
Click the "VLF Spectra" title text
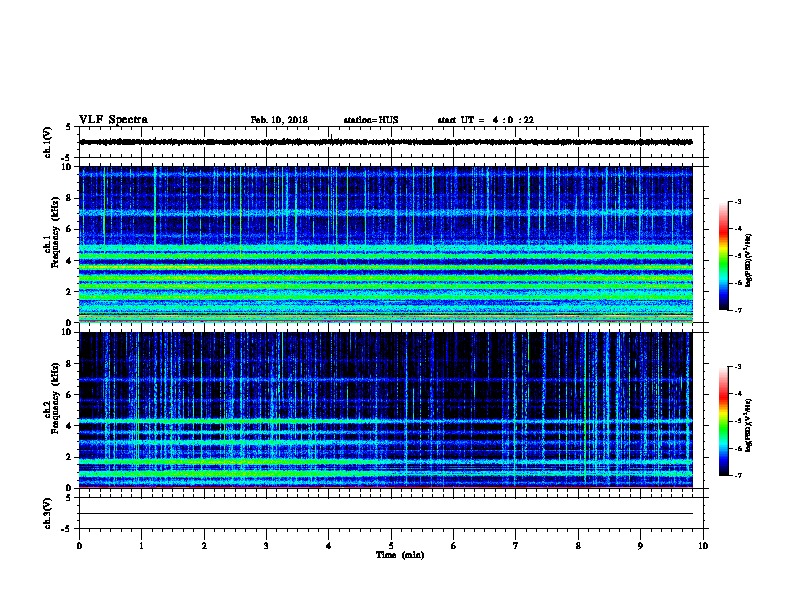pyautogui.click(x=113, y=120)
